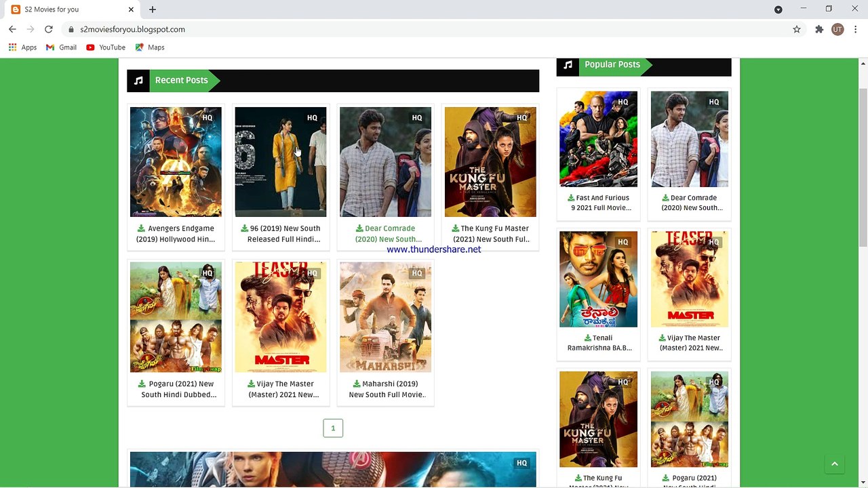Click The Kung Fu Master title link in Recent Posts
The width and height of the screenshot is (868, 488).
490,234
